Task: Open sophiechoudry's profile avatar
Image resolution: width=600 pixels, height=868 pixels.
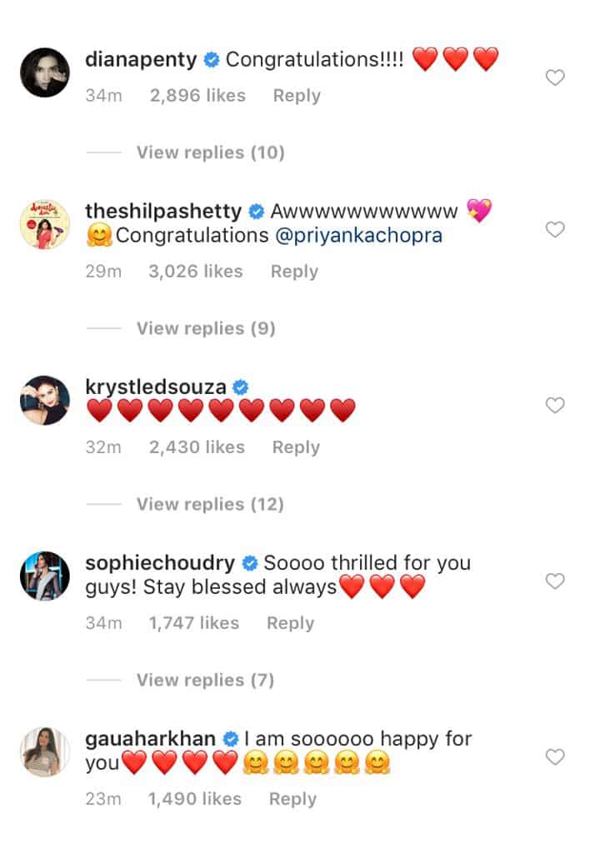Action: pos(45,576)
